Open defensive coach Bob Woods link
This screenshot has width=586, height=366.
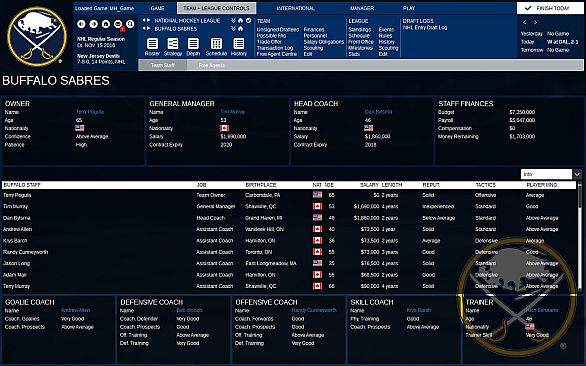click(x=189, y=310)
